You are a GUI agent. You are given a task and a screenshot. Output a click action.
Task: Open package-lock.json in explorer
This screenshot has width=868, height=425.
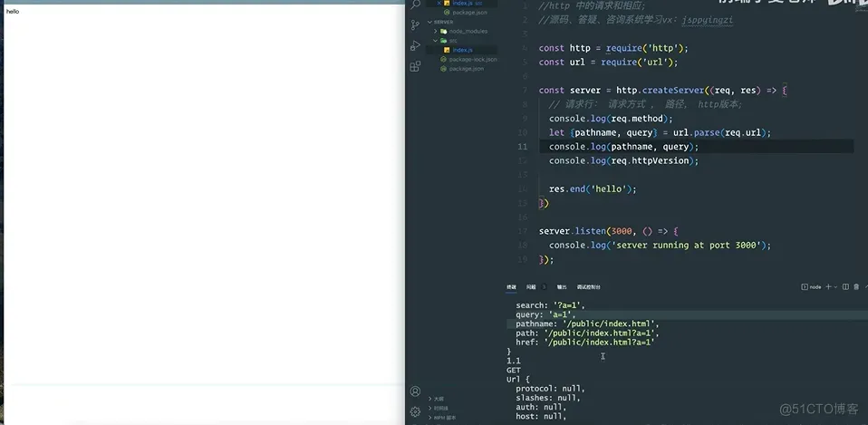472,59
